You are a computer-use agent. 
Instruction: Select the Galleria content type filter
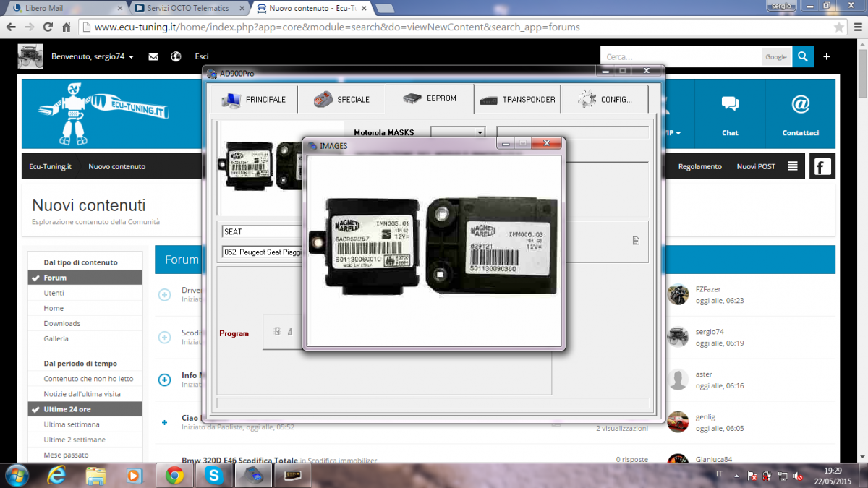85,338
